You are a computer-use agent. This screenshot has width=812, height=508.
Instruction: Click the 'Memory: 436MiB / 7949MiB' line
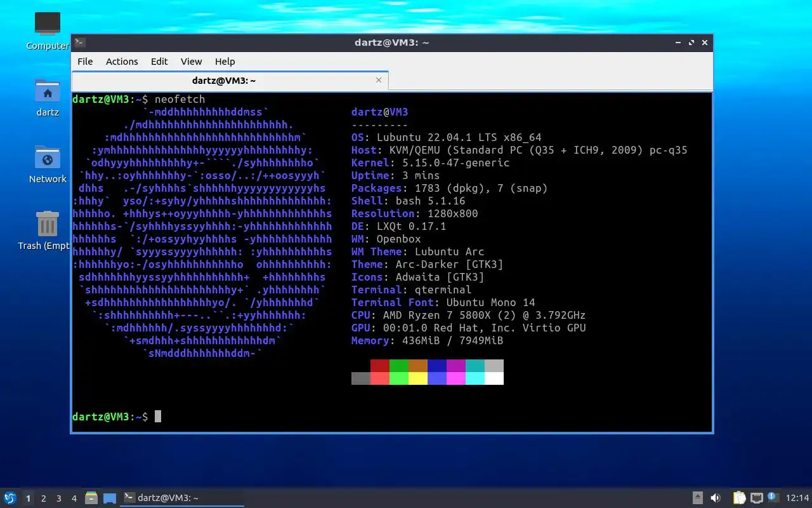pos(428,340)
